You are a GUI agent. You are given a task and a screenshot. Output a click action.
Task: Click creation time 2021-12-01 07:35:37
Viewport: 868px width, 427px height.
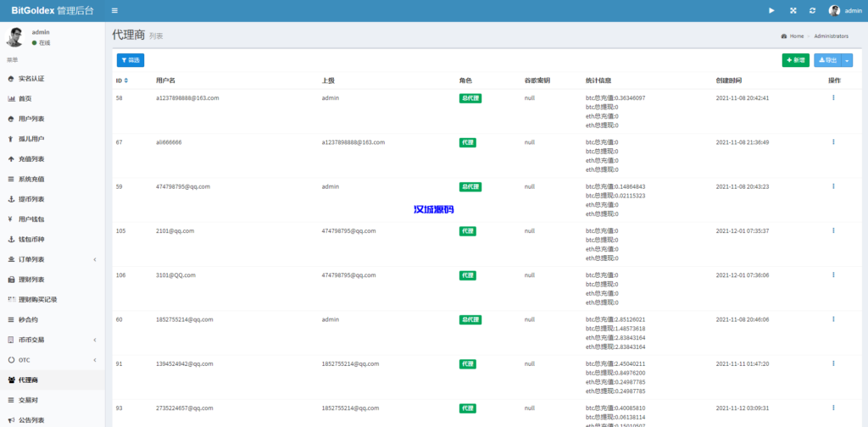coord(743,230)
